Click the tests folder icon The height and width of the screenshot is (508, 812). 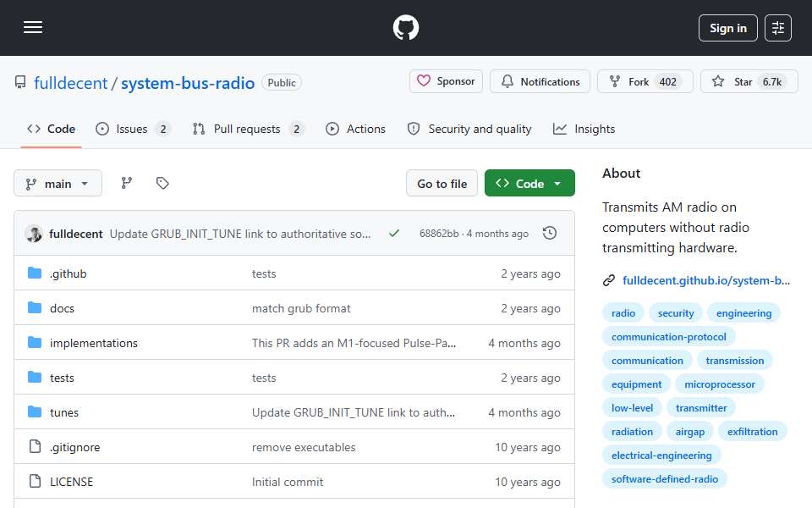coord(35,378)
